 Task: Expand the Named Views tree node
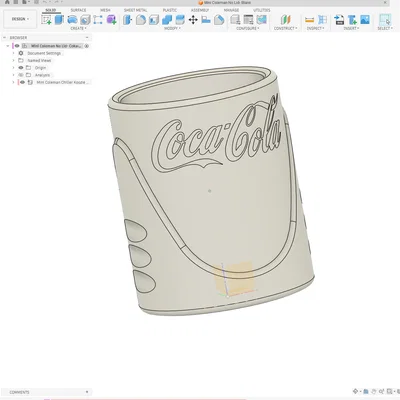14,61
